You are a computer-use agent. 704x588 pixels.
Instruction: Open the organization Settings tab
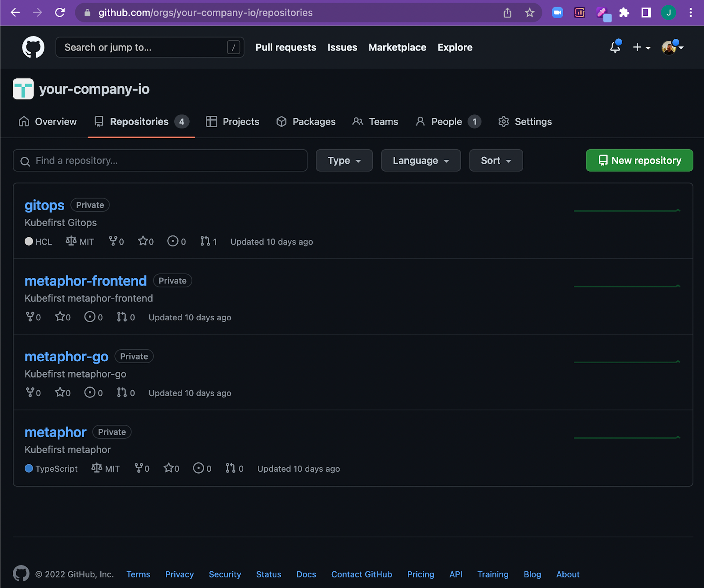(x=525, y=121)
